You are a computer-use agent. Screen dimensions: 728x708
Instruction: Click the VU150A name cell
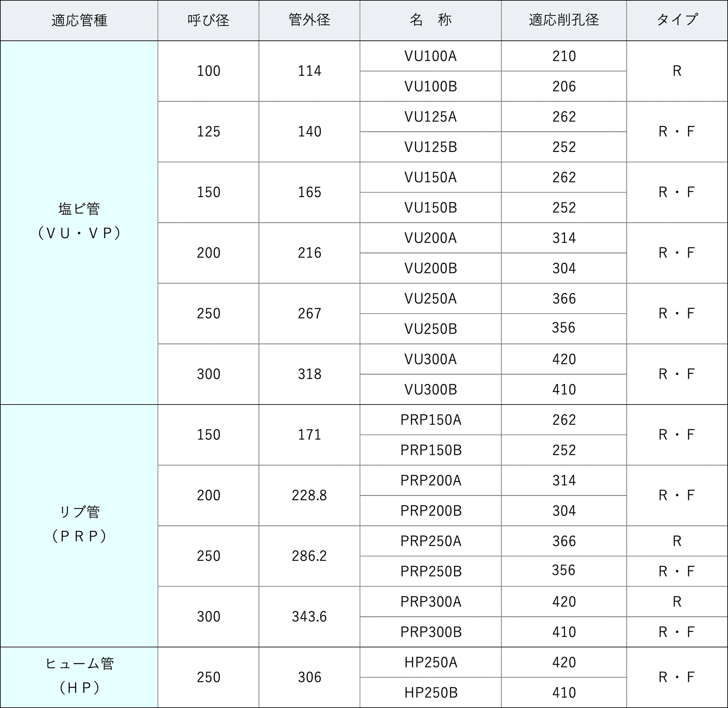(431, 177)
